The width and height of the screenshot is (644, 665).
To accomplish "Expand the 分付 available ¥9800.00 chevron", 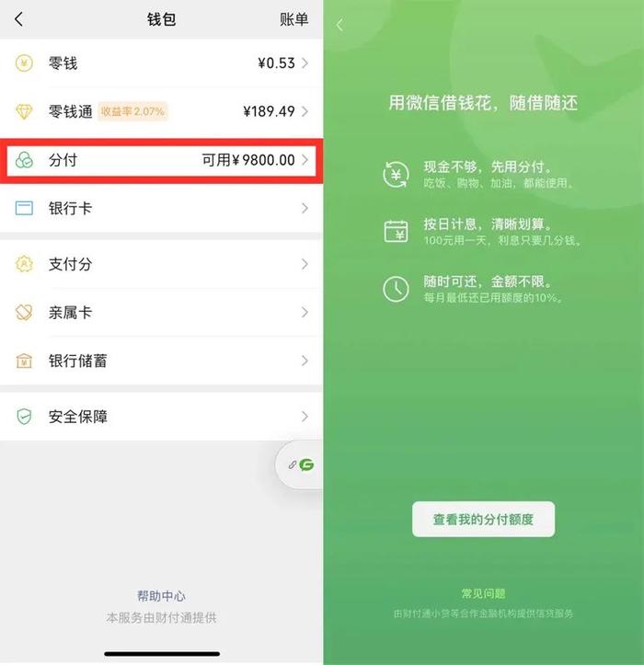I will 305,160.
